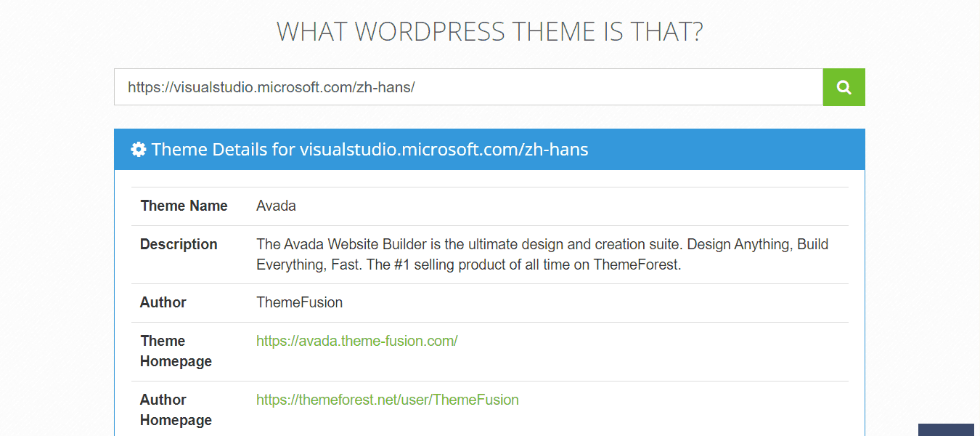Click the Author row label
The width and height of the screenshot is (980, 436).
pos(163,302)
